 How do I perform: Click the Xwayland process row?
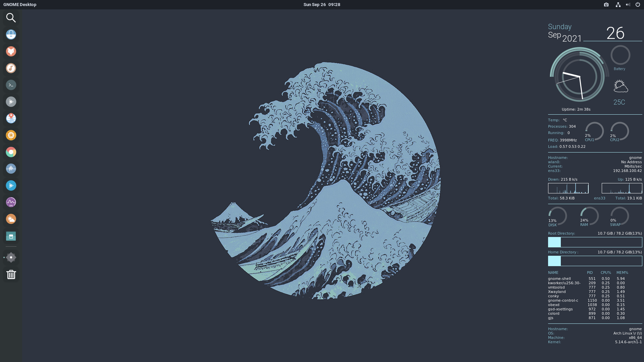pos(587,292)
